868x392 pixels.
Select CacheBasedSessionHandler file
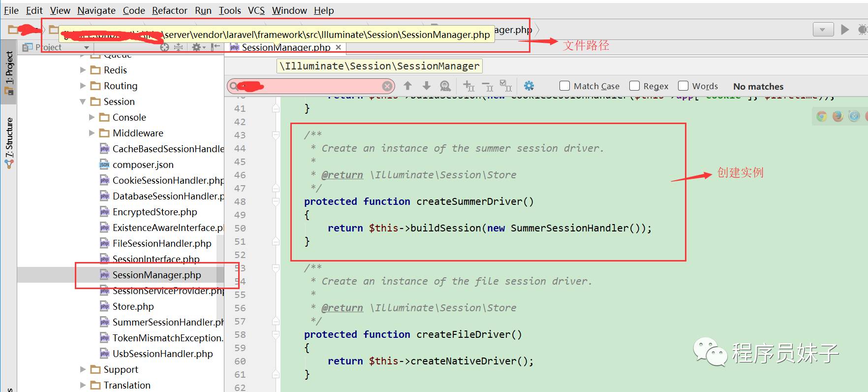click(x=161, y=149)
